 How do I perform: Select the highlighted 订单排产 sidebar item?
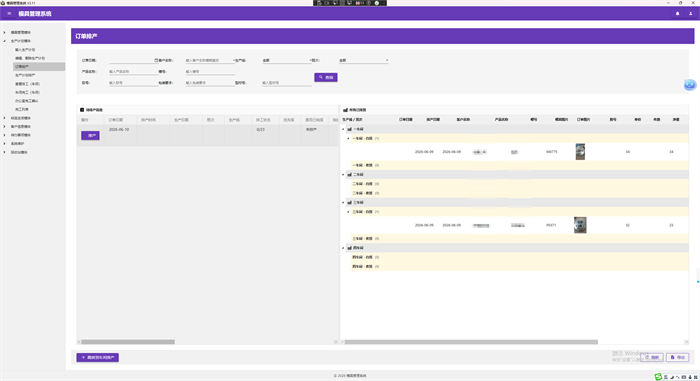(x=39, y=67)
